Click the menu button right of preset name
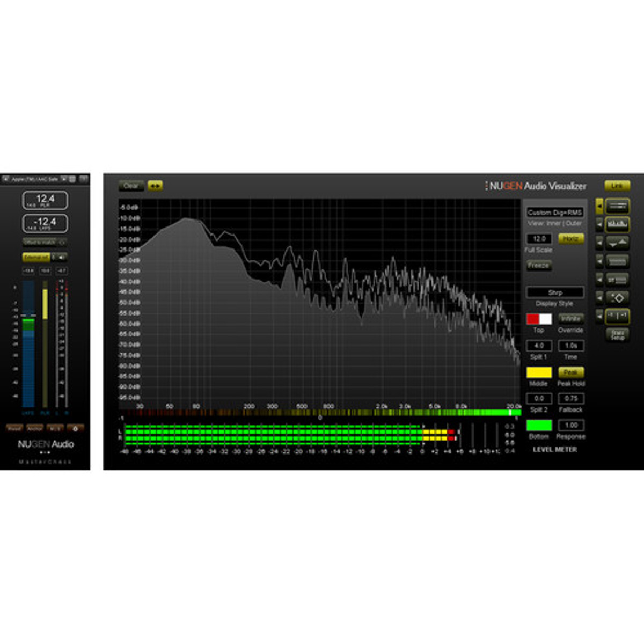 72,179
